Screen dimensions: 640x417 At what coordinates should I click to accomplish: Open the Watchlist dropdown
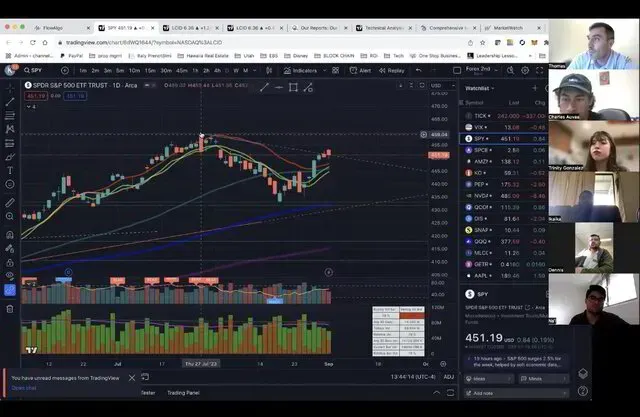(480, 88)
